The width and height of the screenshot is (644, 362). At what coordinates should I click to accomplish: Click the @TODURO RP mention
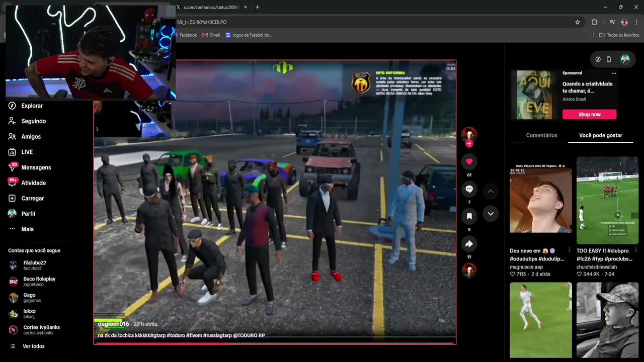point(249,335)
